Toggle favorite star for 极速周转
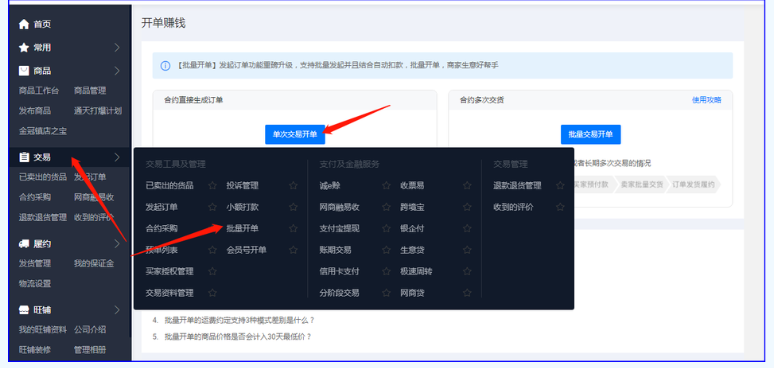Image resolution: width=774 pixels, height=368 pixels. click(467, 271)
